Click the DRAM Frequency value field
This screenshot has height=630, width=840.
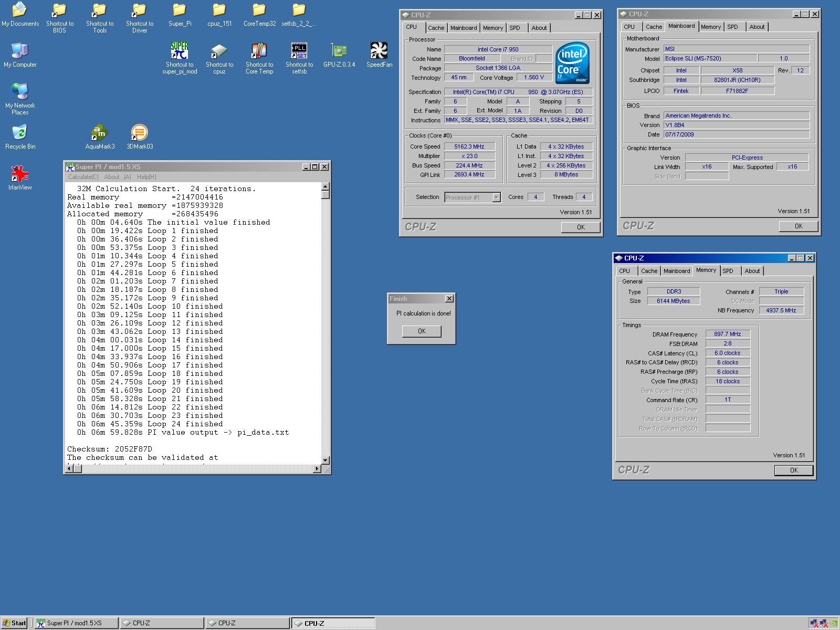tap(728, 334)
